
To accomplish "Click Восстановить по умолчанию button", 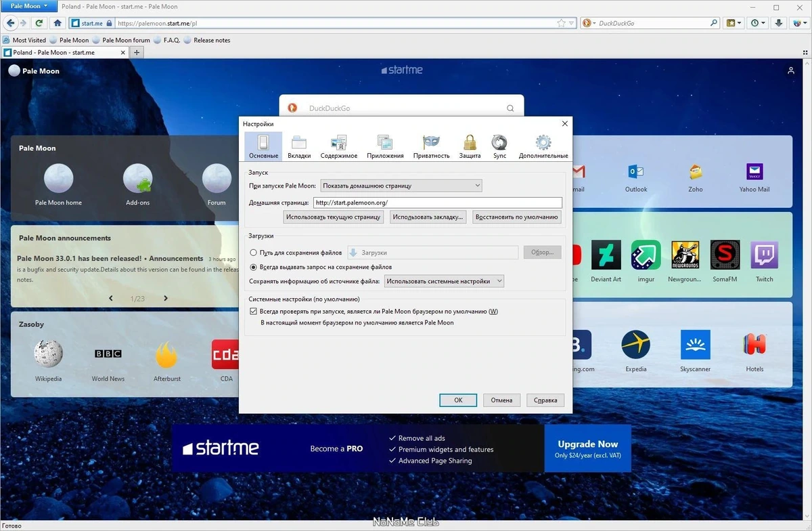I will [517, 217].
